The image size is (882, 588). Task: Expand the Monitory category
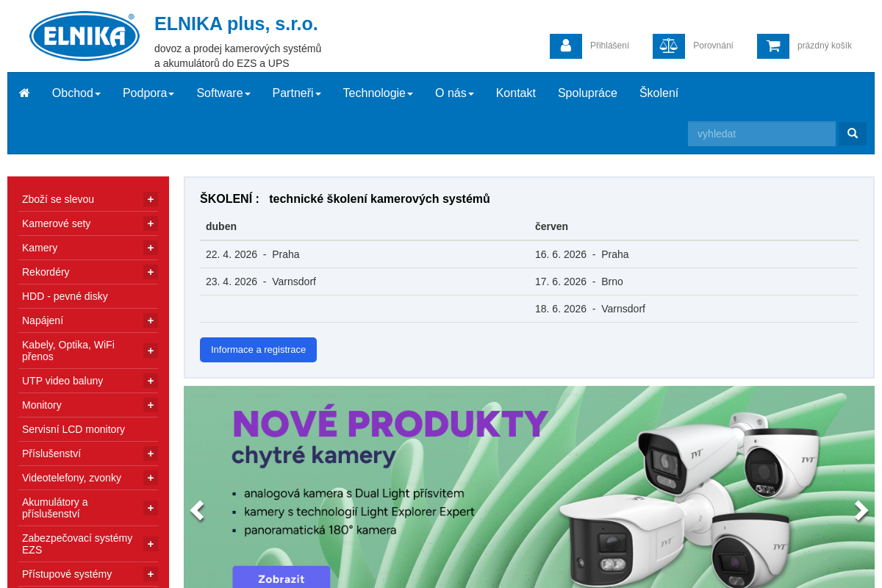(x=150, y=405)
